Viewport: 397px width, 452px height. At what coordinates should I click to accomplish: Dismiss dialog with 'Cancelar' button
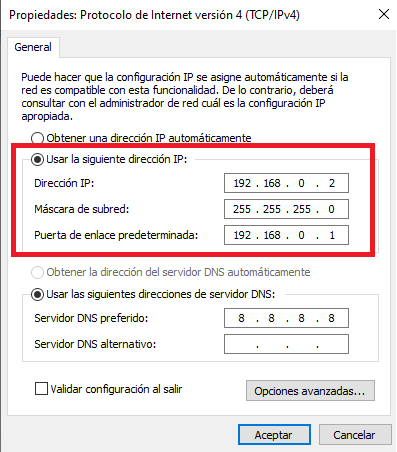pyautogui.click(x=355, y=435)
